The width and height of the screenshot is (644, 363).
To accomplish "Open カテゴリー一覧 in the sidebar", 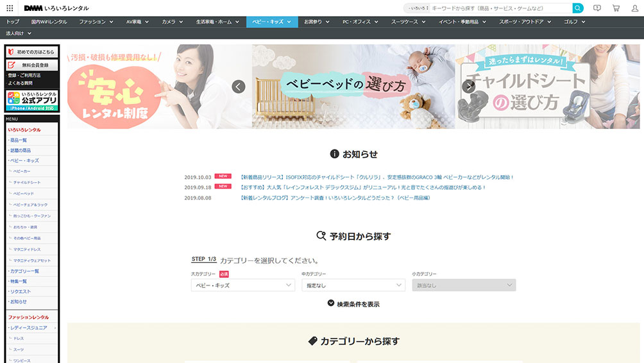I will (24, 271).
